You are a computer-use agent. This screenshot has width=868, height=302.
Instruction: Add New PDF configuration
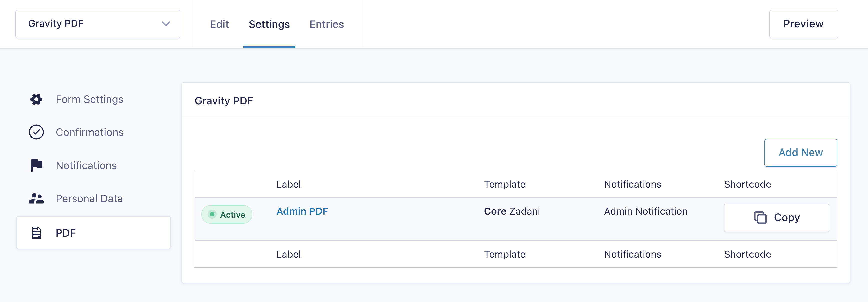tap(800, 153)
